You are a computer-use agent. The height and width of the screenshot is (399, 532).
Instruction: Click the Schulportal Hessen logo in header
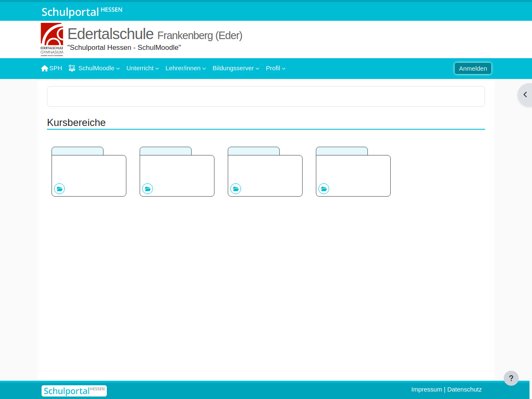pyautogui.click(x=81, y=11)
